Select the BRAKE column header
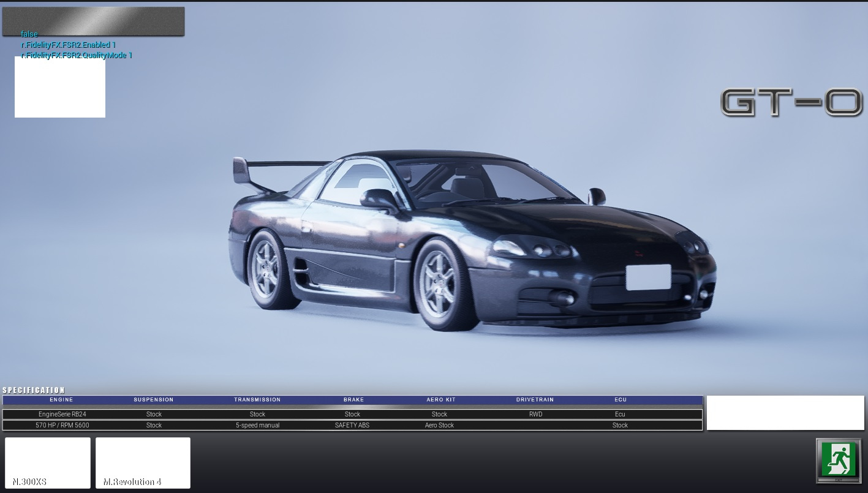The width and height of the screenshot is (868, 493). [353, 400]
